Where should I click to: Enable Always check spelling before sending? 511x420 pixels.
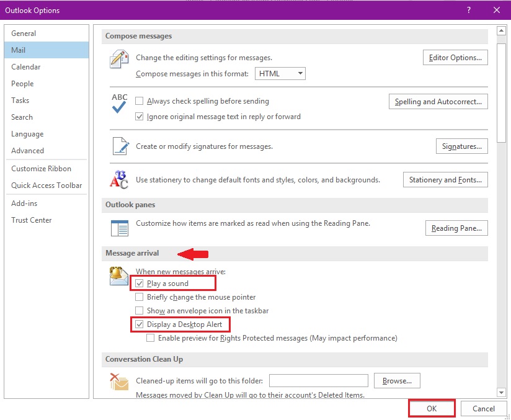click(140, 101)
